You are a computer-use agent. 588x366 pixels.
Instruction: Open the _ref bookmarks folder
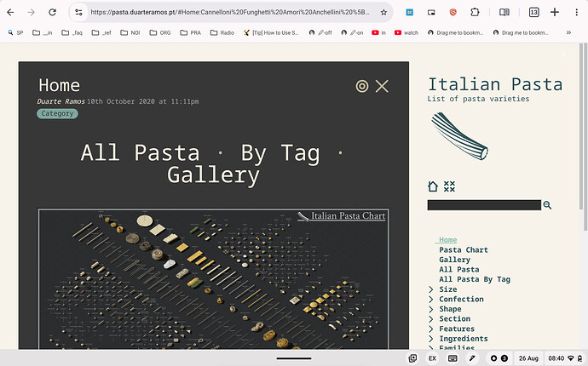pyautogui.click(x=101, y=32)
